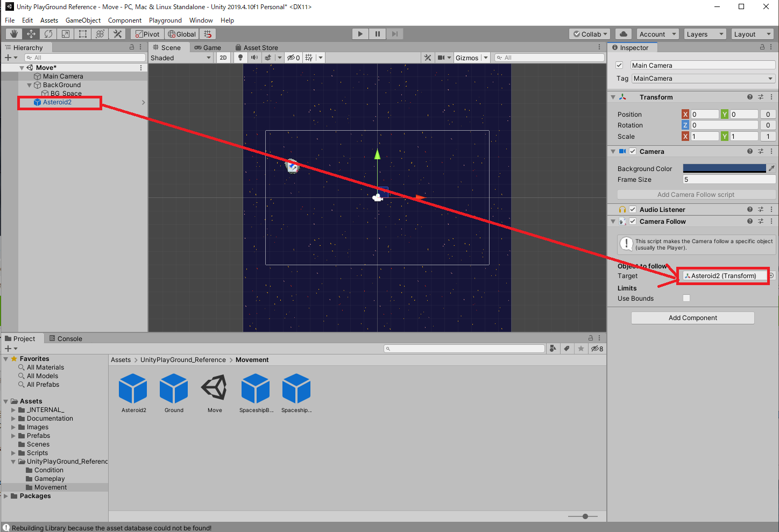The height and width of the screenshot is (532, 779).
Task: Start Play mode
Action: pos(360,34)
